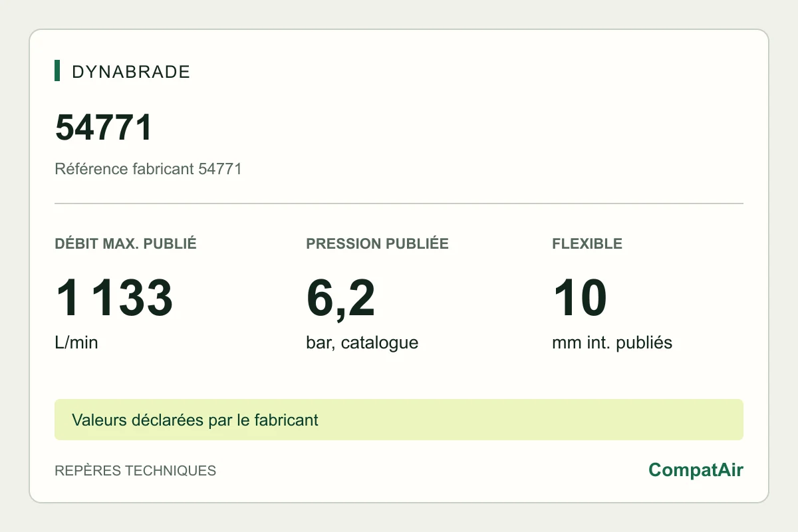Click the DYNABRADE brand label
Screen dimensions: 798x532
point(131,72)
